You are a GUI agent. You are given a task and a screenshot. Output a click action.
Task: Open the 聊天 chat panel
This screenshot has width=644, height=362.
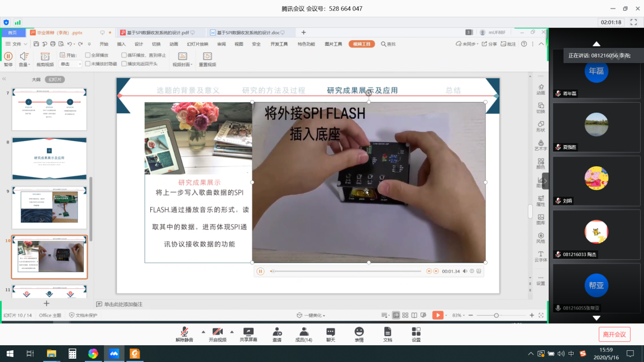(331, 331)
